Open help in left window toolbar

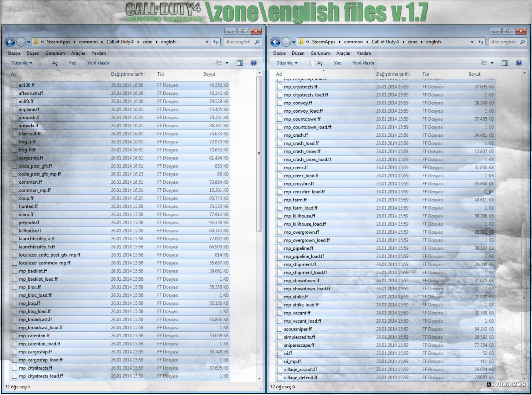click(254, 63)
